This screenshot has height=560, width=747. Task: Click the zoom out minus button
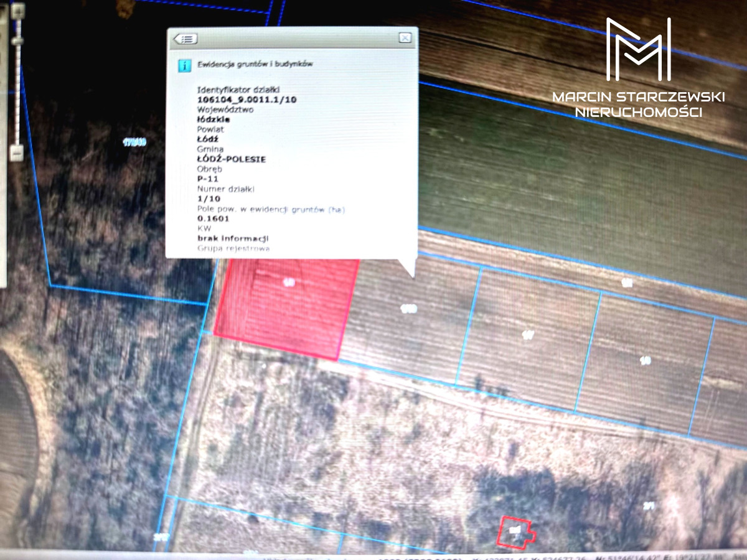[17, 152]
